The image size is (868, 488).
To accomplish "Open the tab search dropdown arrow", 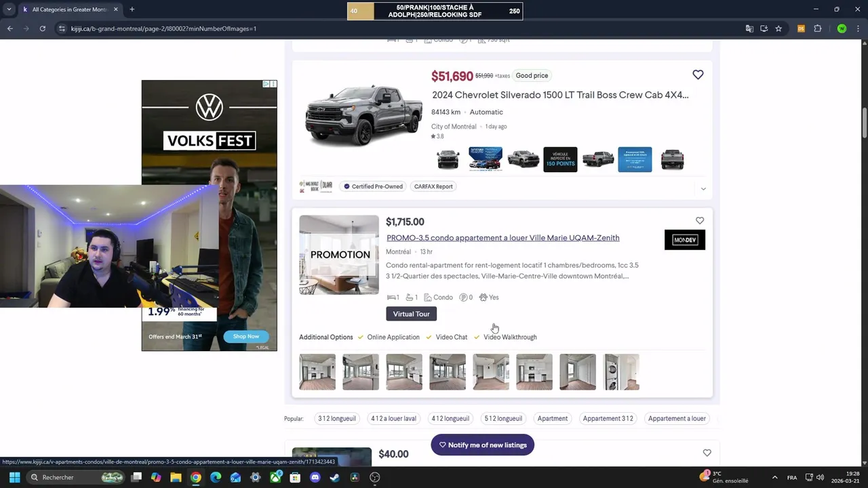I will click(9, 9).
